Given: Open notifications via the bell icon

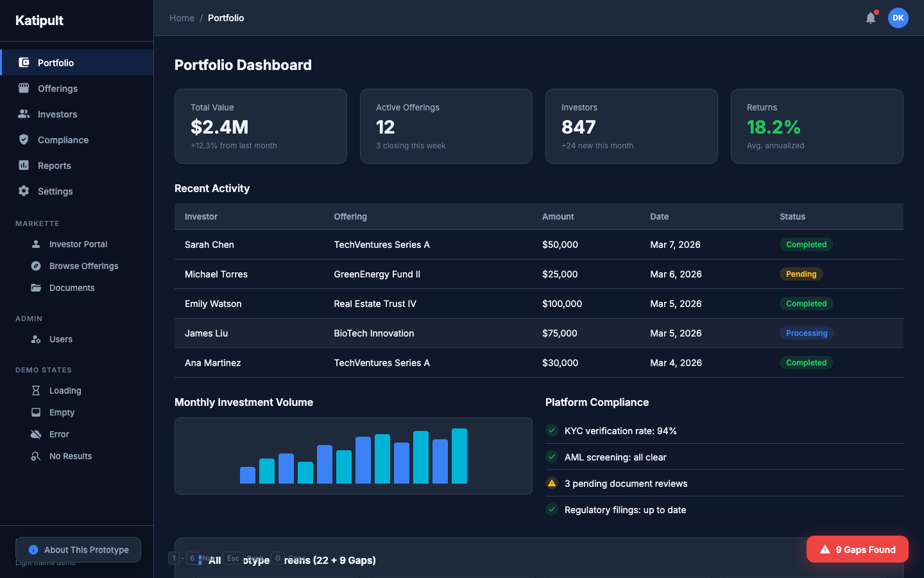Looking at the screenshot, I should pyautogui.click(x=870, y=18).
